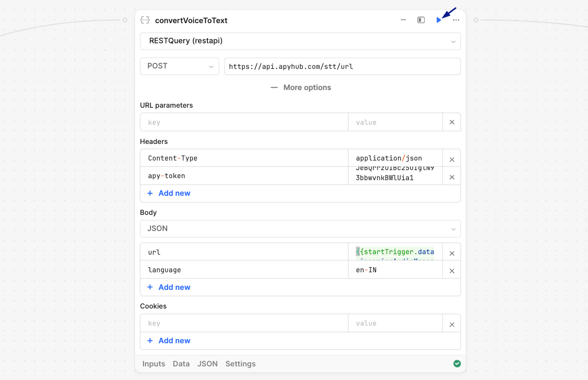588x380 pixels.
Task: Delete the url body row
Action: tap(452, 253)
